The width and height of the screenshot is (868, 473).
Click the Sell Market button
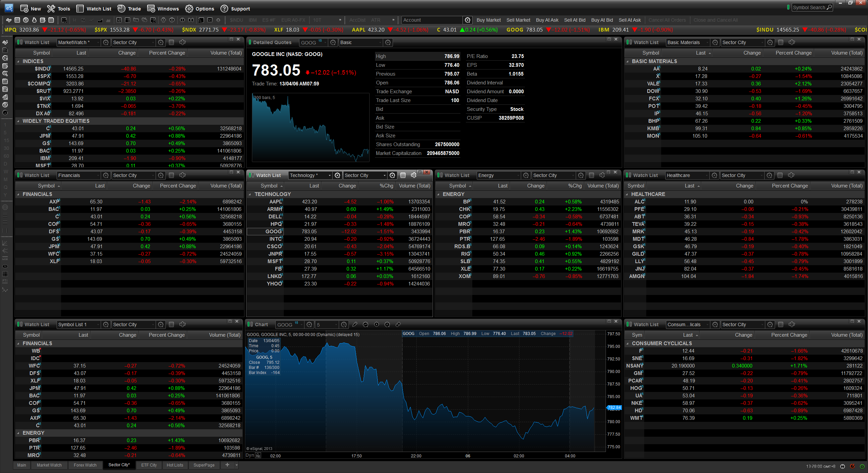518,20
